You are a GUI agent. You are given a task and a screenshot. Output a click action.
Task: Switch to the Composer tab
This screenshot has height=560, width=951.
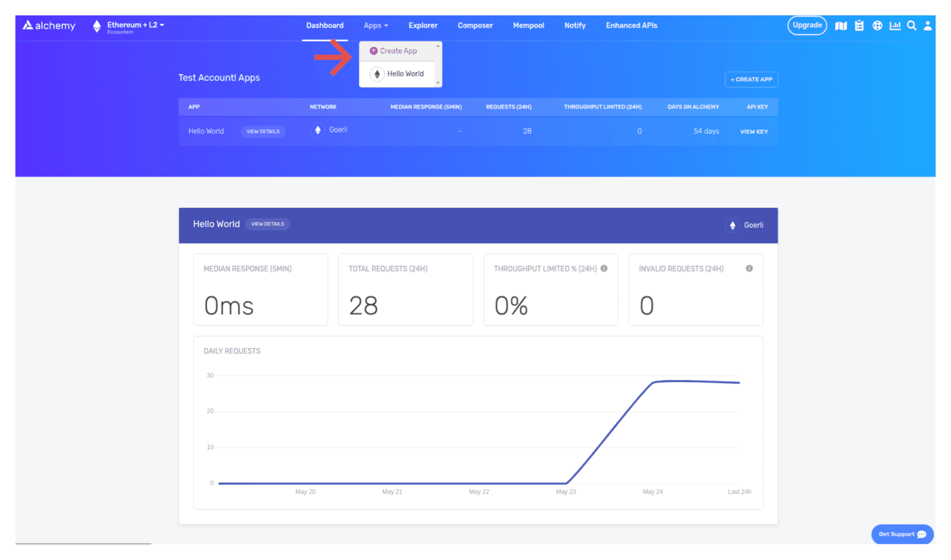pos(475,26)
